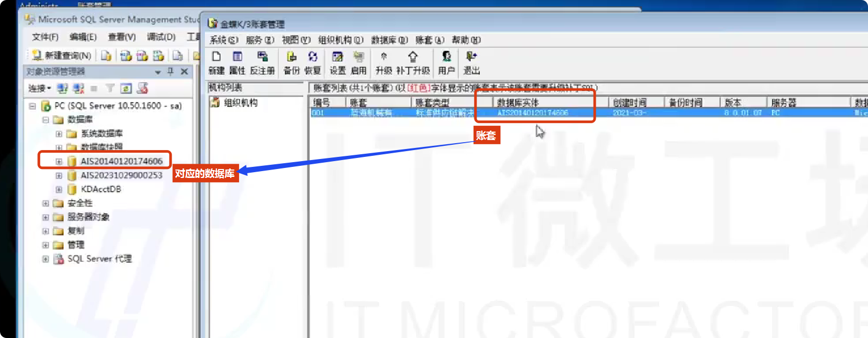Open the 服务(E) menu in K/3 window
Viewport: 868px width, 338px height.
tap(260, 40)
